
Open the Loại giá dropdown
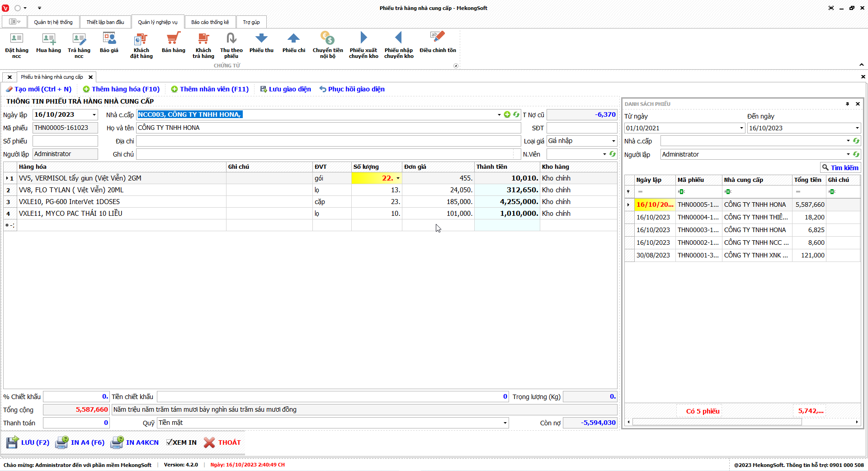613,141
